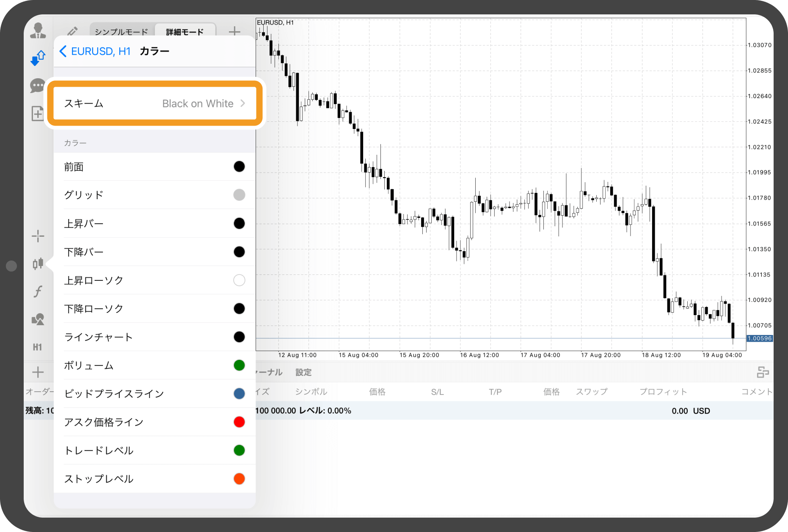Change the アスク価格ライン red swatch
This screenshot has height=532, width=788.
pyautogui.click(x=239, y=422)
